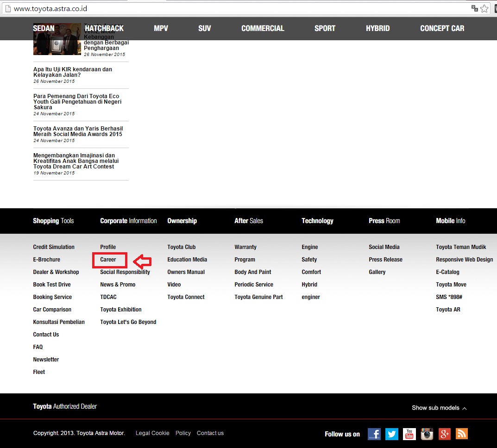Click the Career link
Image resolution: width=497 pixels, height=448 pixels.
pyautogui.click(x=108, y=259)
